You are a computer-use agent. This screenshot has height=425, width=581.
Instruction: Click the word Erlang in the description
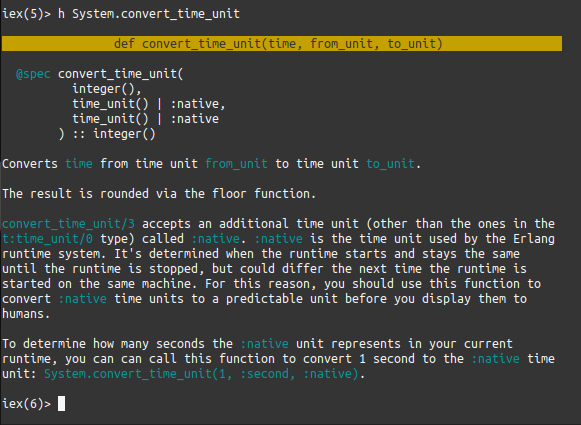534,239
